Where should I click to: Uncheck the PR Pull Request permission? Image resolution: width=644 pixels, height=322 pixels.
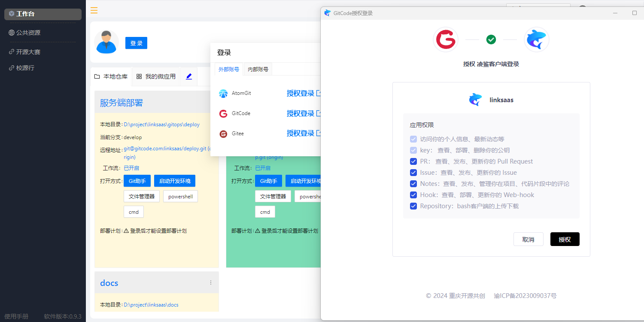point(413,161)
